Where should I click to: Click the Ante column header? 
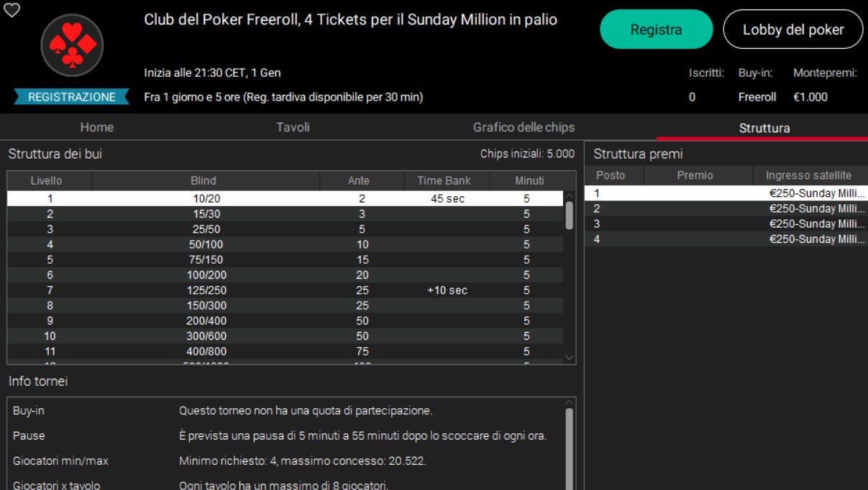point(362,180)
